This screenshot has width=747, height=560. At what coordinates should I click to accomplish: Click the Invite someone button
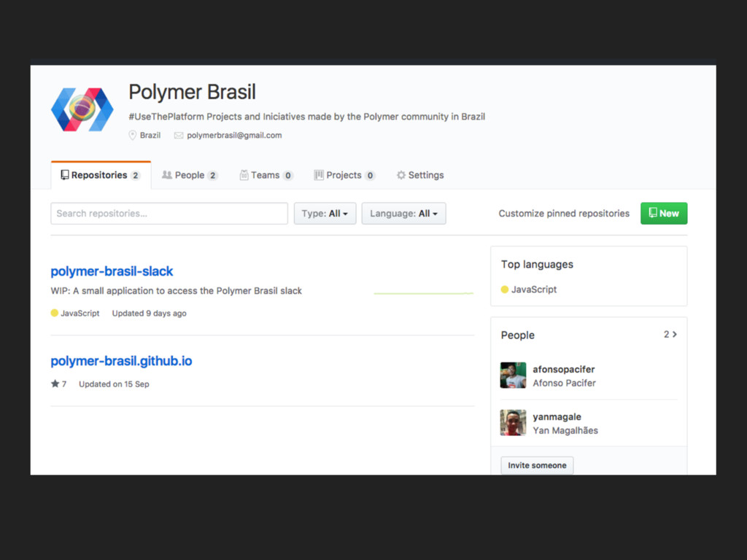[537, 465]
